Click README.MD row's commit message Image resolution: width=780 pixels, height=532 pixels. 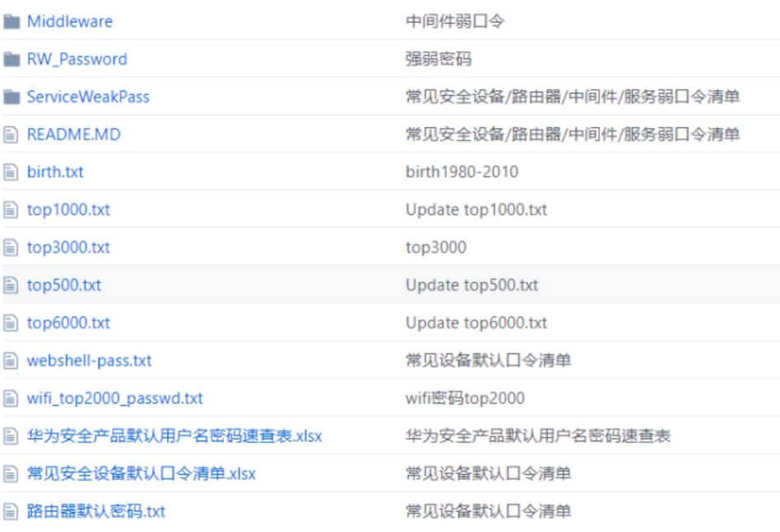pyautogui.click(x=573, y=134)
